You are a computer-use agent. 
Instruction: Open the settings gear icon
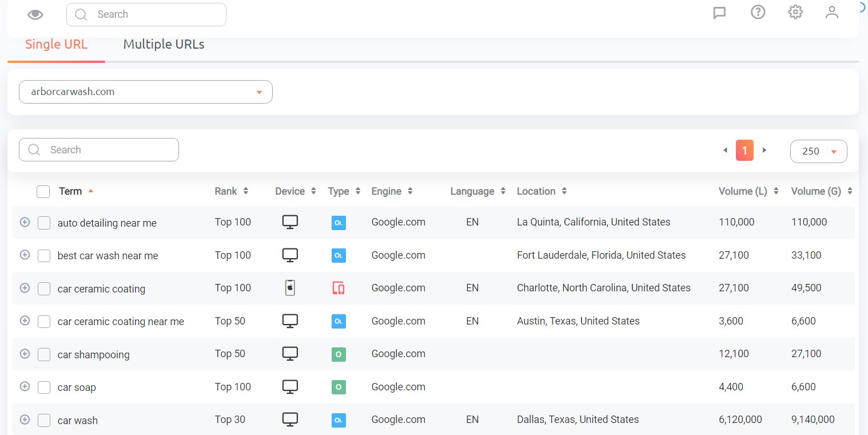pos(795,12)
